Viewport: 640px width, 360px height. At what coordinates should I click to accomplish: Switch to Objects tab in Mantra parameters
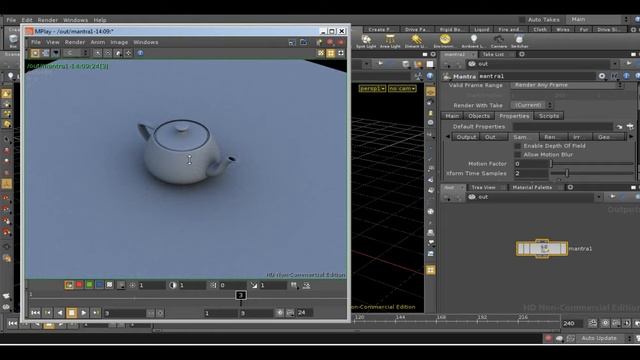479,116
